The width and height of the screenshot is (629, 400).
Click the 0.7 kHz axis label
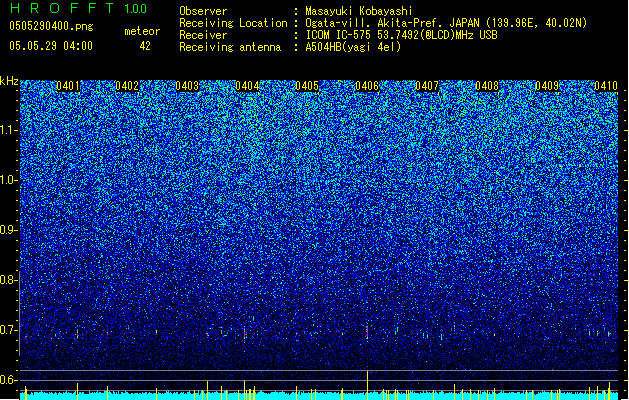(8, 330)
